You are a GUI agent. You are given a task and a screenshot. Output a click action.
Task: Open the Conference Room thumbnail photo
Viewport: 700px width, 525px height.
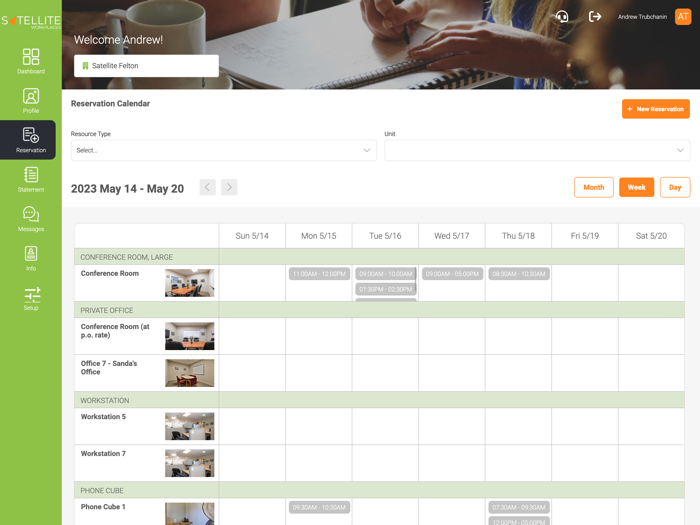click(190, 283)
